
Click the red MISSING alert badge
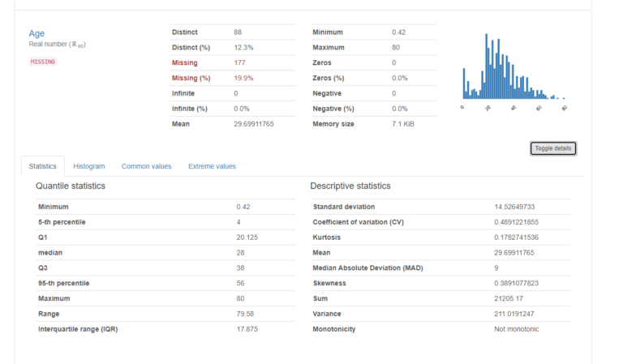(x=42, y=62)
